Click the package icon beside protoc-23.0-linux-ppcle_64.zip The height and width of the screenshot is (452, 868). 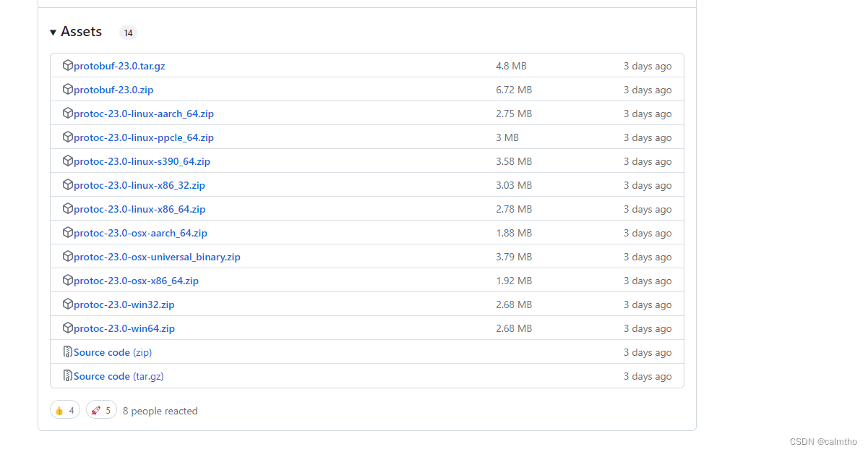click(68, 137)
